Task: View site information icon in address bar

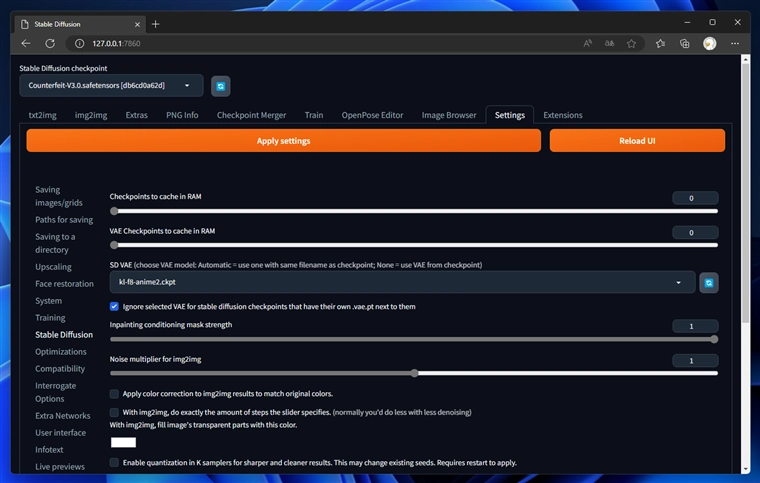Action: click(79, 43)
